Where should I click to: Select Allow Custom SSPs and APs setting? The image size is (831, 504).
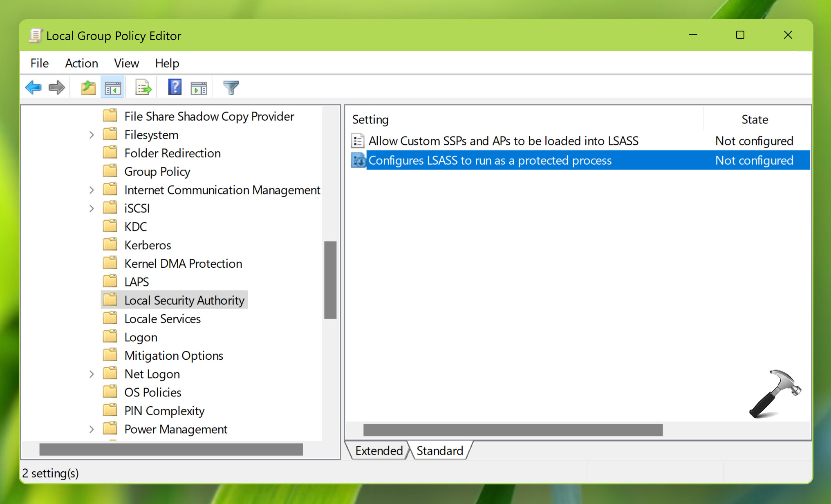click(x=503, y=141)
